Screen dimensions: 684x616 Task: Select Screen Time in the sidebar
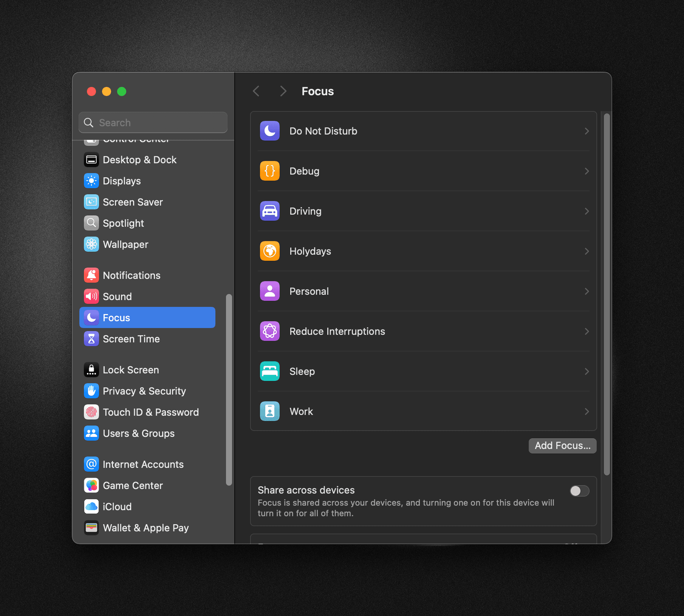tap(131, 339)
